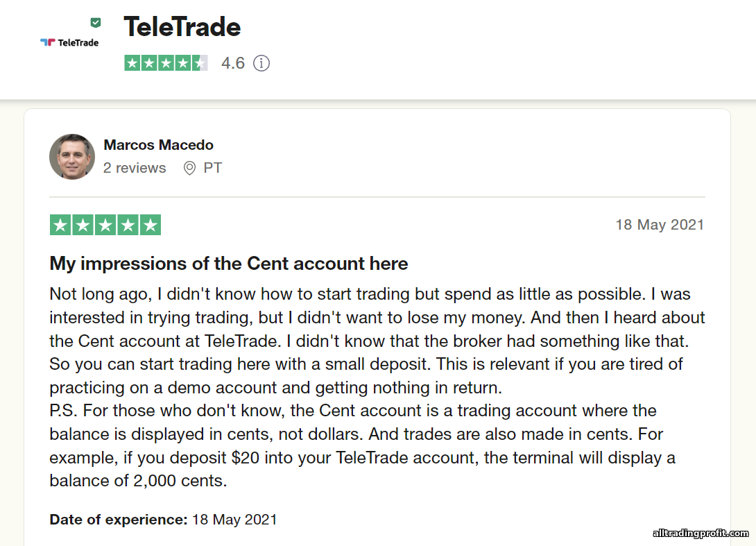
Task: Click the 18 May 2021 review date
Action: [x=660, y=225]
